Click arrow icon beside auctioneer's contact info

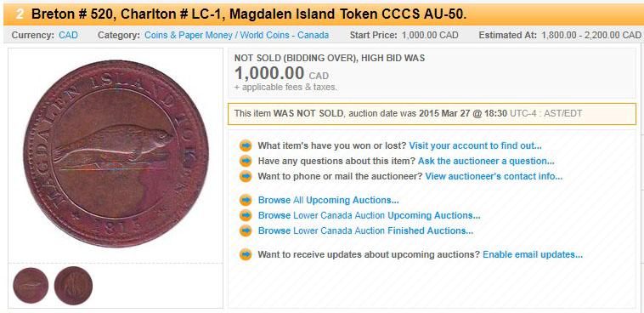point(246,176)
